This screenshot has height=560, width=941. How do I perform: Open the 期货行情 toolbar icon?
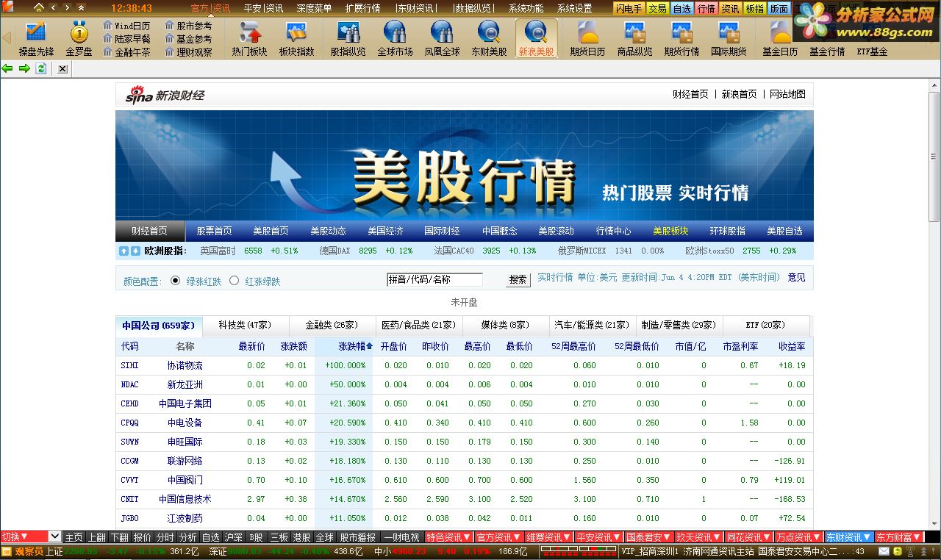(x=681, y=38)
